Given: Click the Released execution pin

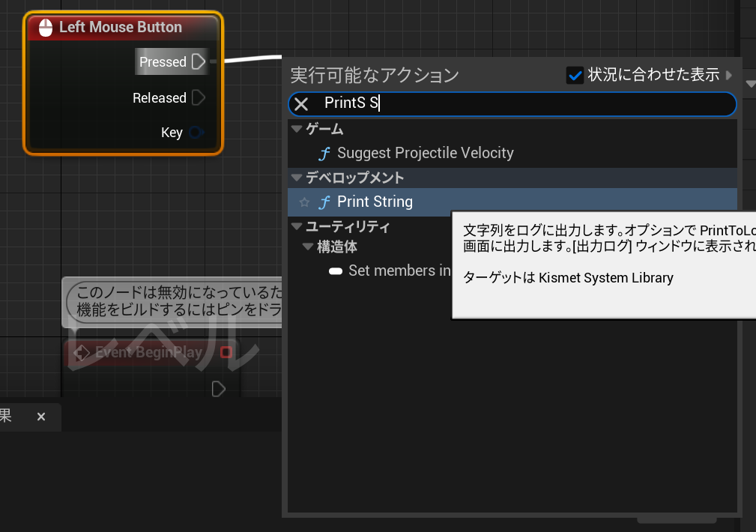Looking at the screenshot, I should 197,97.
